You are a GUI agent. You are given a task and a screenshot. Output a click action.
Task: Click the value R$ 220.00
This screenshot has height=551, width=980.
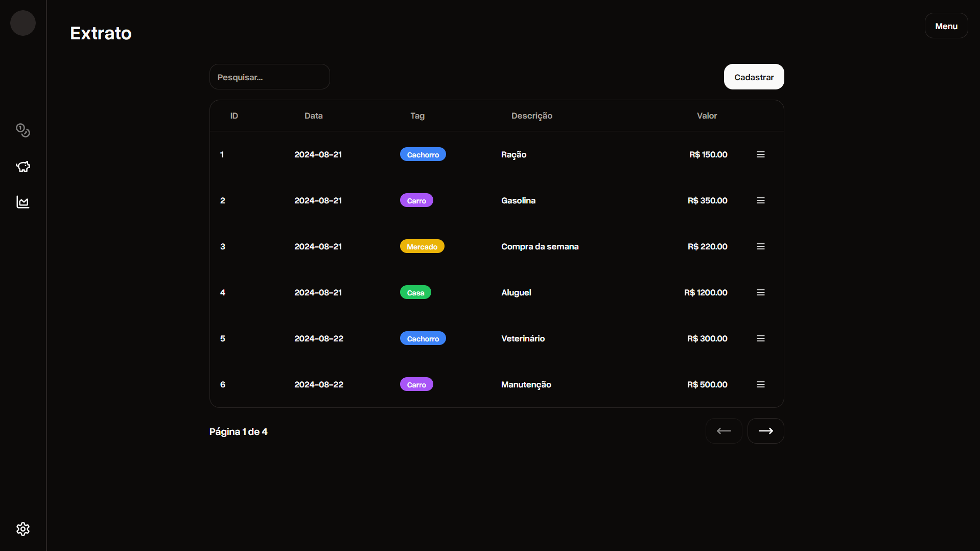pos(707,246)
